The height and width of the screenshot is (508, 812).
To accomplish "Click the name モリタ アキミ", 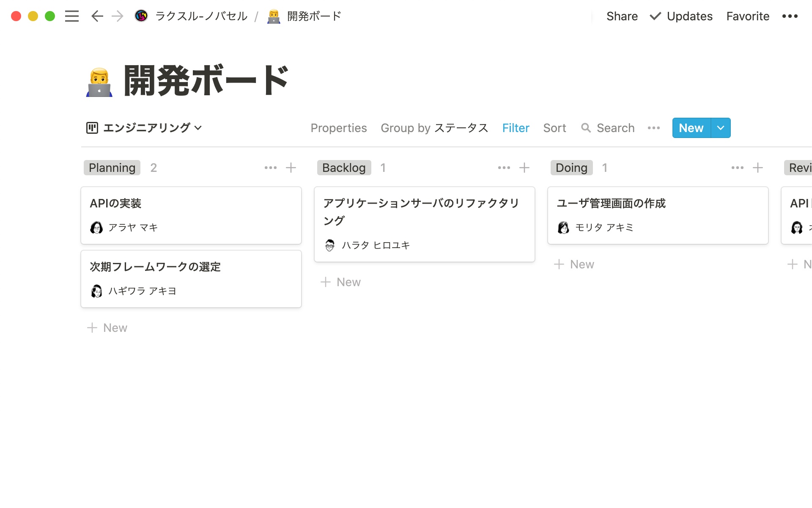I will click(x=604, y=228).
